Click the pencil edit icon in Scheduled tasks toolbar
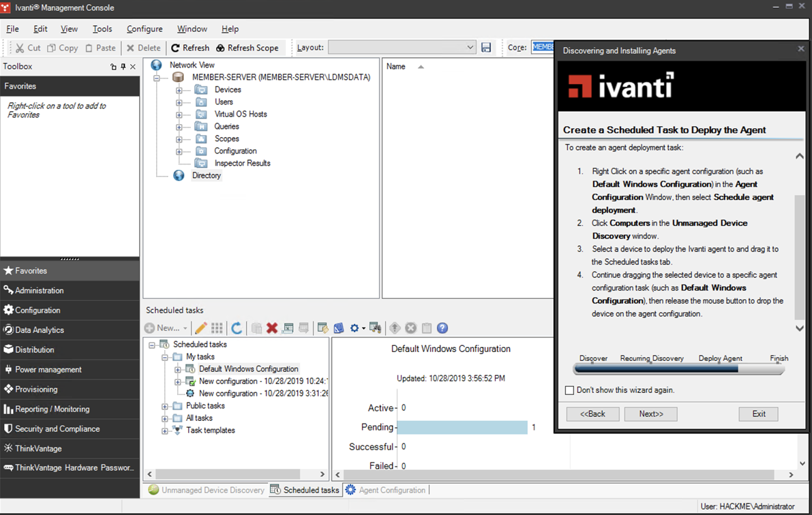The height and width of the screenshot is (515, 812). (200, 328)
